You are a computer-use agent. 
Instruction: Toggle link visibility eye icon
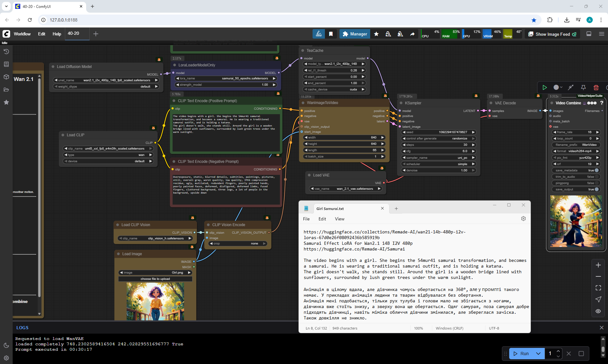point(598,311)
